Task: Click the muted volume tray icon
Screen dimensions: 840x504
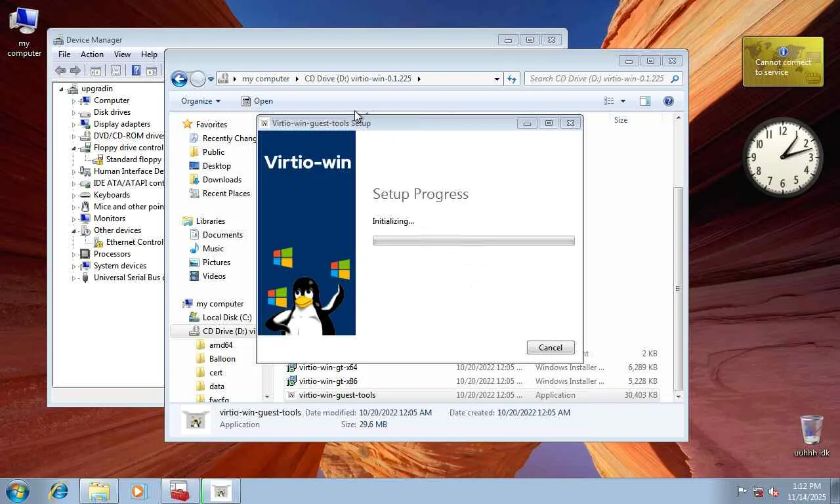Action: pyautogui.click(x=774, y=492)
